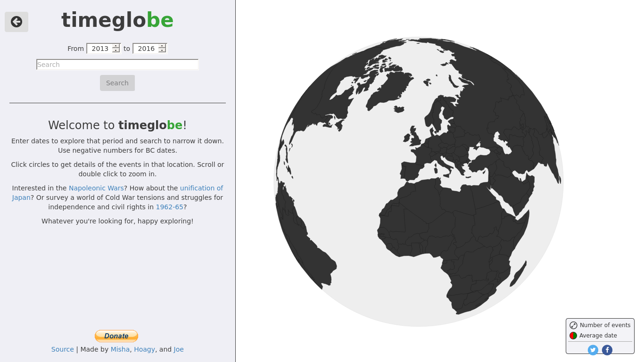This screenshot has height=362, width=644.
Task: Open the 1962-65 period link
Action: click(x=169, y=207)
